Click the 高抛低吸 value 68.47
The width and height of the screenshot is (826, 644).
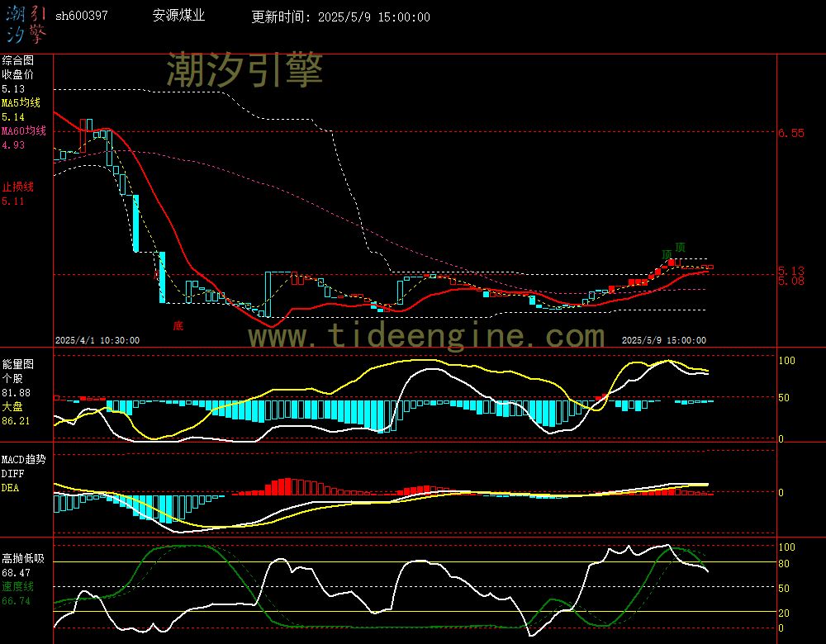[16, 572]
